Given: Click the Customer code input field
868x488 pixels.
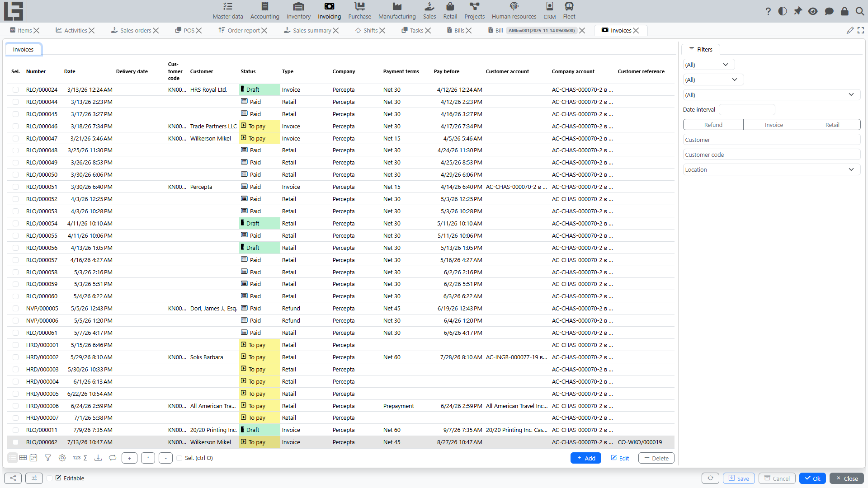Looking at the screenshot, I should coord(771,155).
